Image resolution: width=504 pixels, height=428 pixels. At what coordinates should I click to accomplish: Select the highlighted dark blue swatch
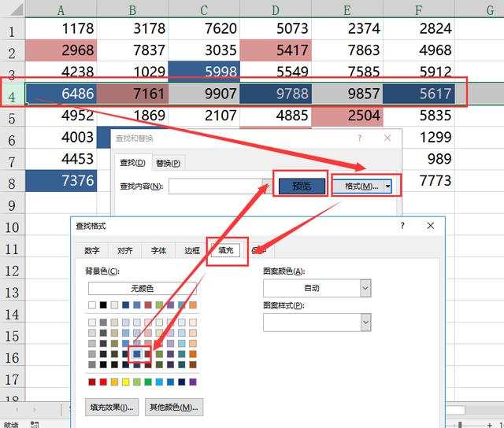tap(137, 354)
